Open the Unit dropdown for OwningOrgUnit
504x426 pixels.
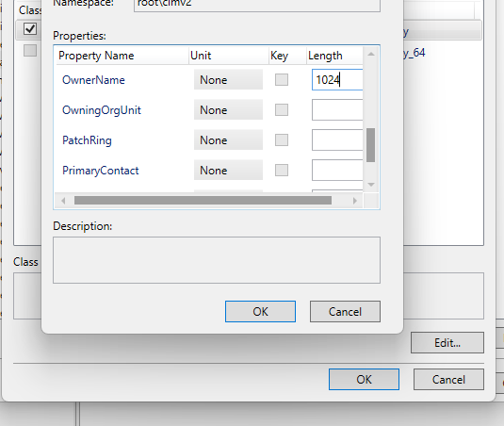click(228, 110)
